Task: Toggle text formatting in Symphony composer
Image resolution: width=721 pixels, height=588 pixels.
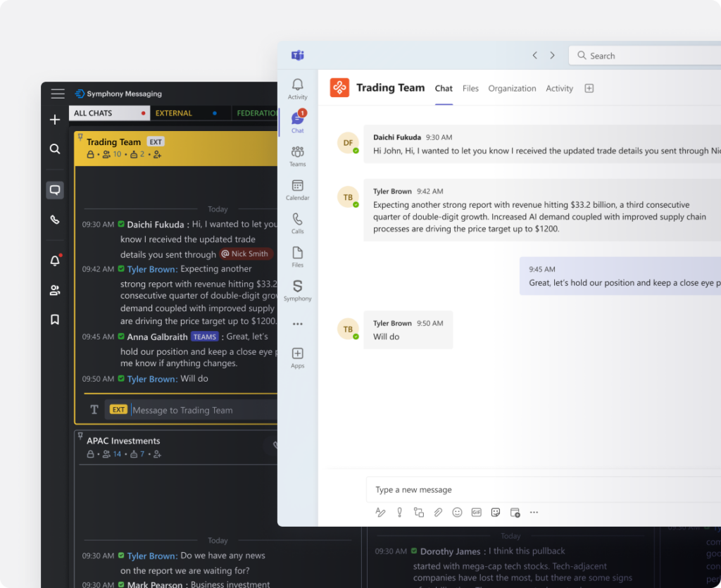Action: (x=94, y=410)
